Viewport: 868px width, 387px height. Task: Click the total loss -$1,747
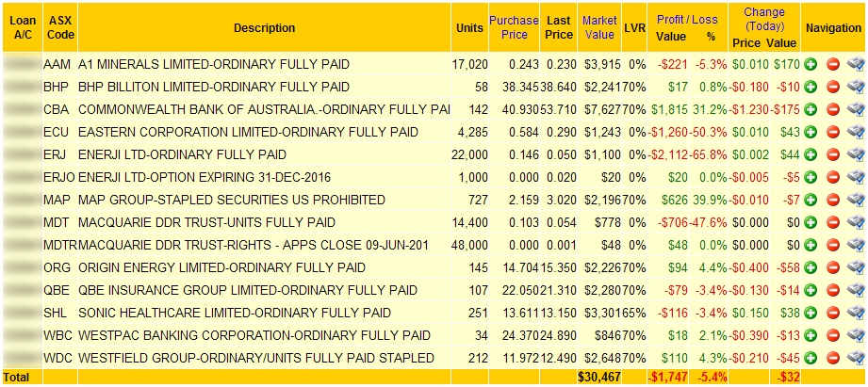coord(667,377)
